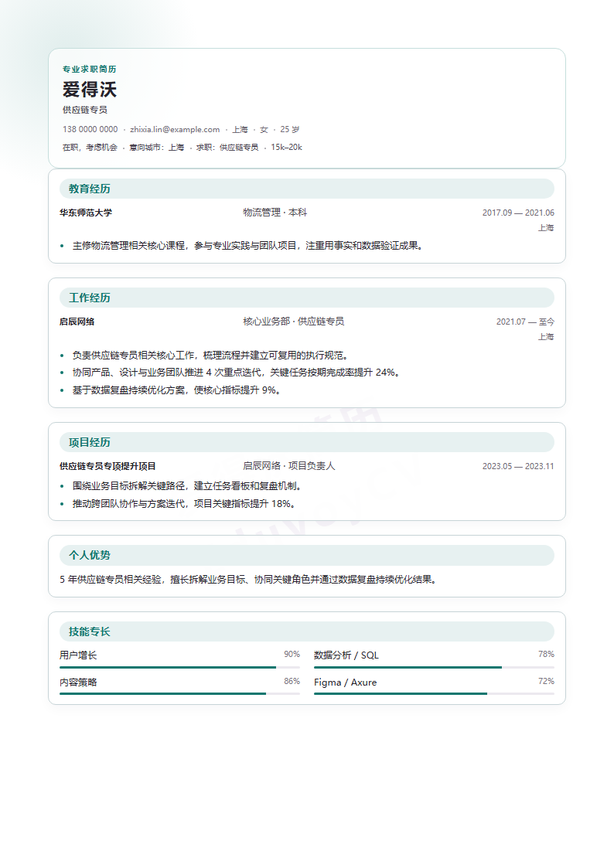Click the Figma / Axure progress bar

[x=434, y=693]
